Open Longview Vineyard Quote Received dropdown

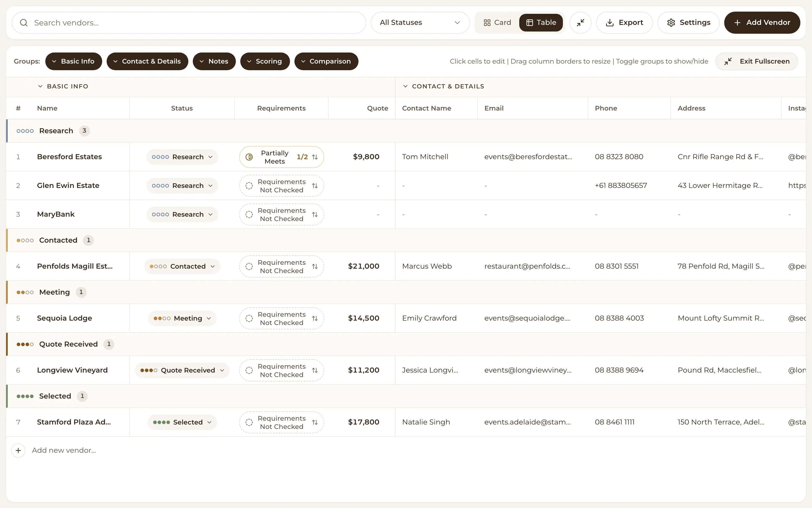point(182,370)
